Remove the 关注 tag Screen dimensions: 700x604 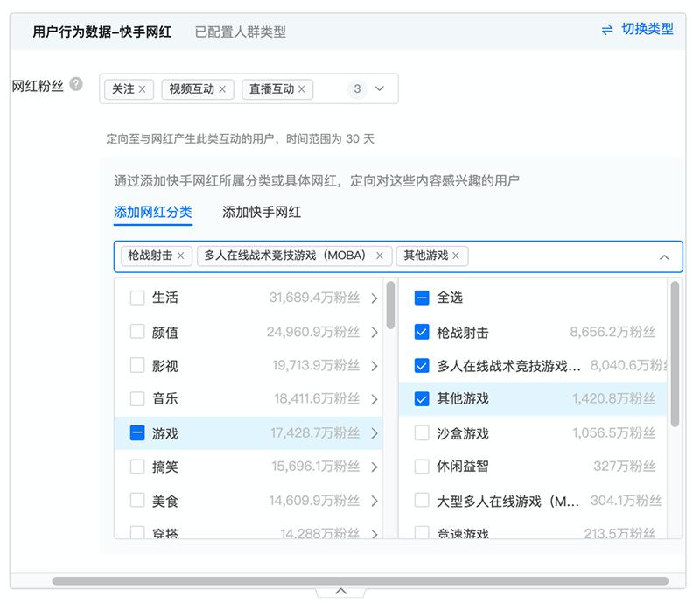(x=142, y=89)
